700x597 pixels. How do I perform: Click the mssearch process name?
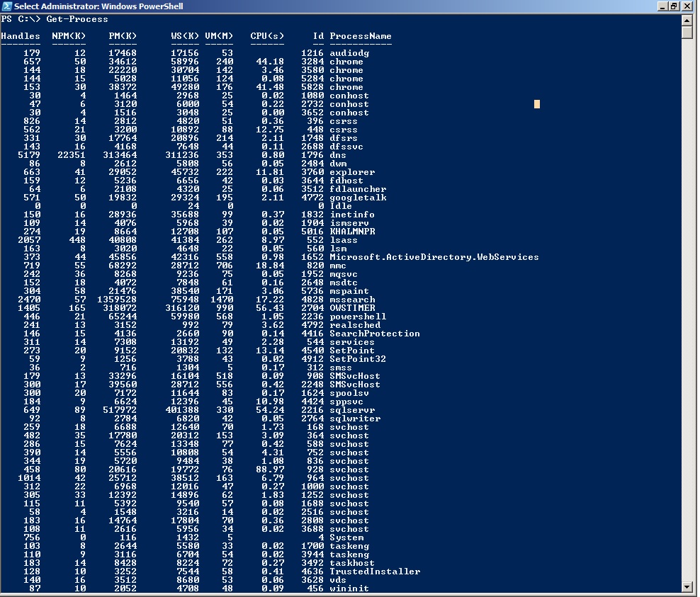(352, 300)
